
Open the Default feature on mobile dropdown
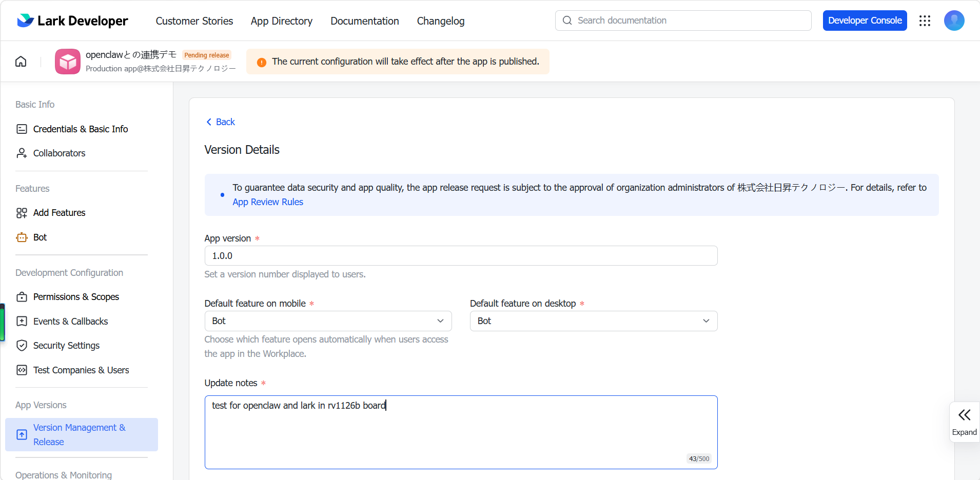coord(328,321)
